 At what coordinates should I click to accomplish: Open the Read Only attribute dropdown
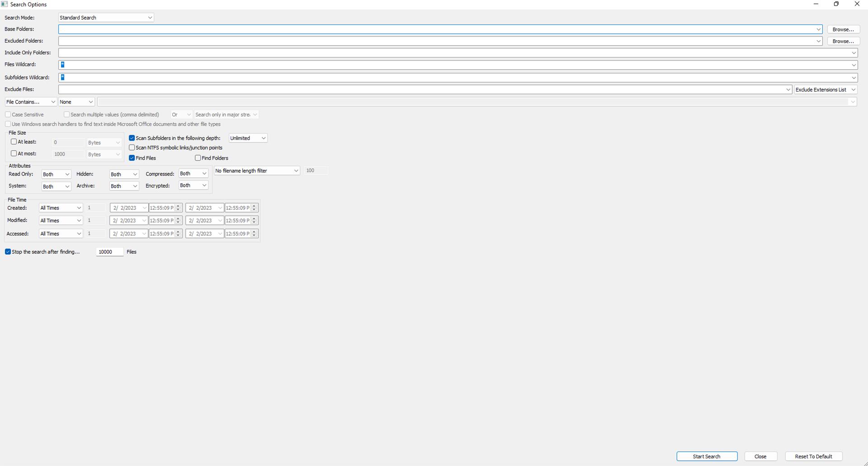tap(56, 174)
